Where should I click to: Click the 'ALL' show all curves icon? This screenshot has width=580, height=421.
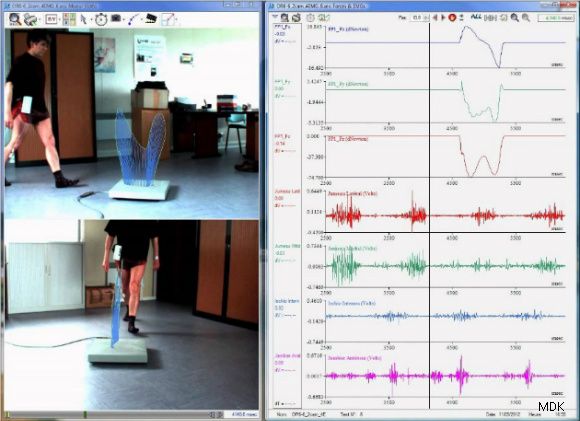pyautogui.click(x=476, y=17)
